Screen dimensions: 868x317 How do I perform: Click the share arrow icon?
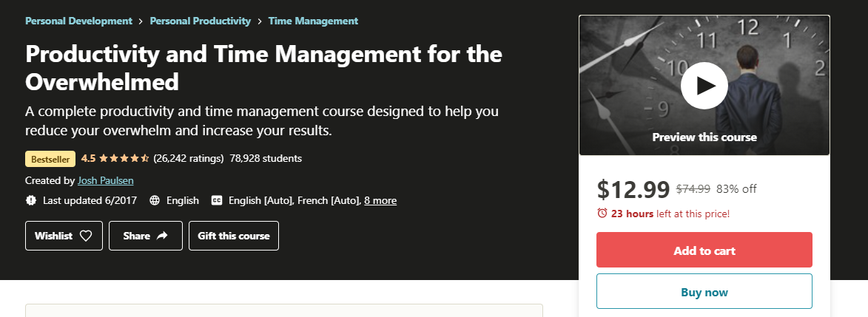163,236
